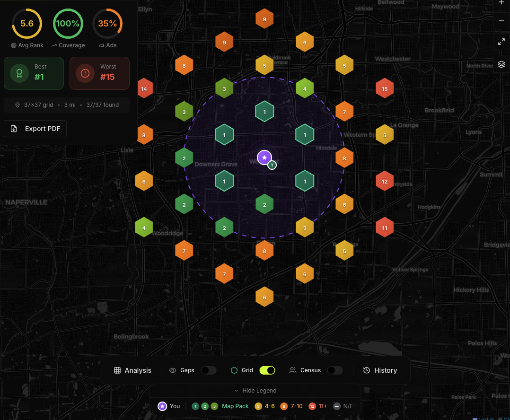The width and height of the screenshot is (510, 420).
Task: Open the Analysis panel
Action: [x=132, y=370]
